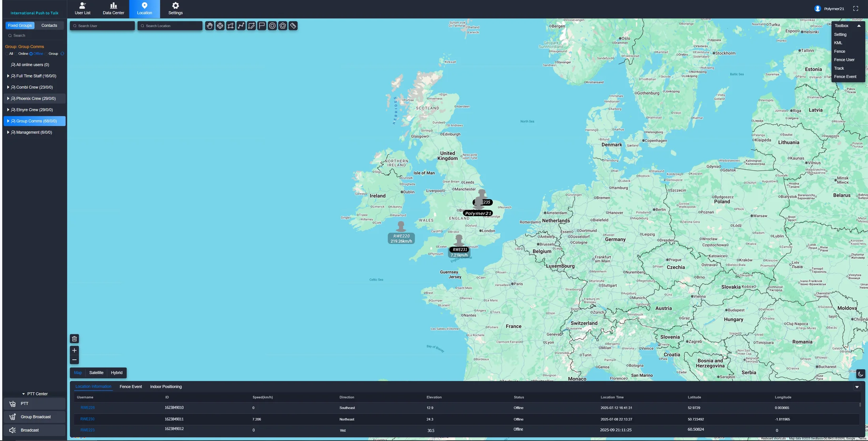868x441 pixels.
Task: Focus the Search Location field
Action: tap(170, 26)
